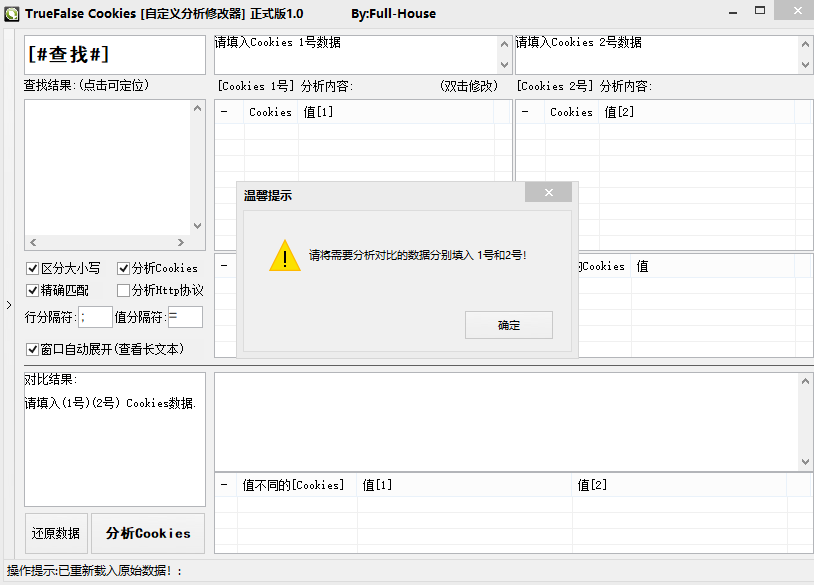Click the Cookies 1号 data scroll down arrow
This screenshot has height=585, width=814.
[504, 65]
